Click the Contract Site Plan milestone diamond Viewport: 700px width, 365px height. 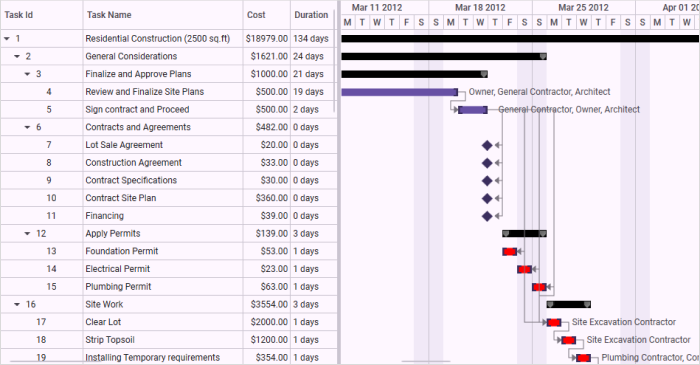pos(487,198)
